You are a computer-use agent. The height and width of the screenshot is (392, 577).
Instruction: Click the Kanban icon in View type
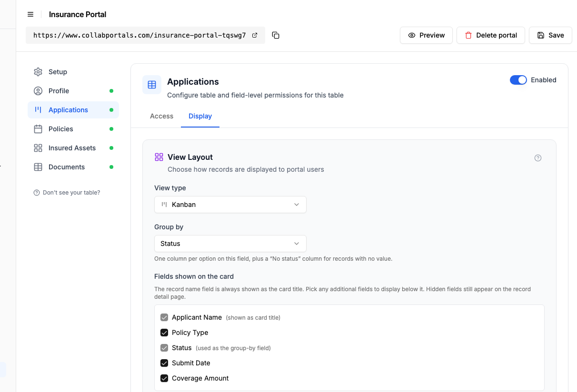164,205
